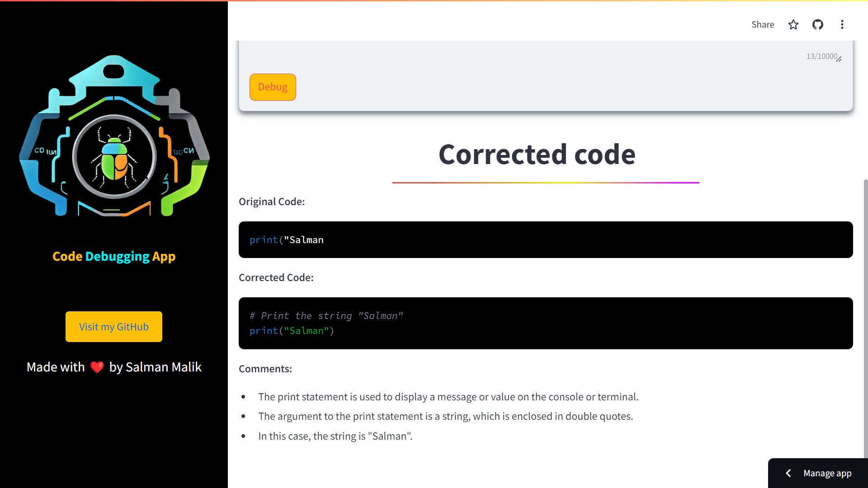The width and height of the screenshot is (868, 488).
Task: Click the red heart emoji
Action: pyautogui.click(x=97, y=367)
